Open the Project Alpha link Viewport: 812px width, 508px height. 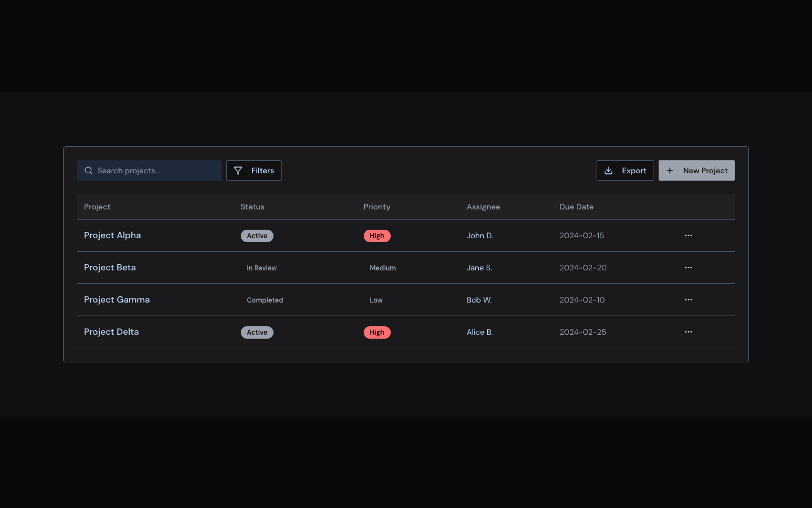112,235
